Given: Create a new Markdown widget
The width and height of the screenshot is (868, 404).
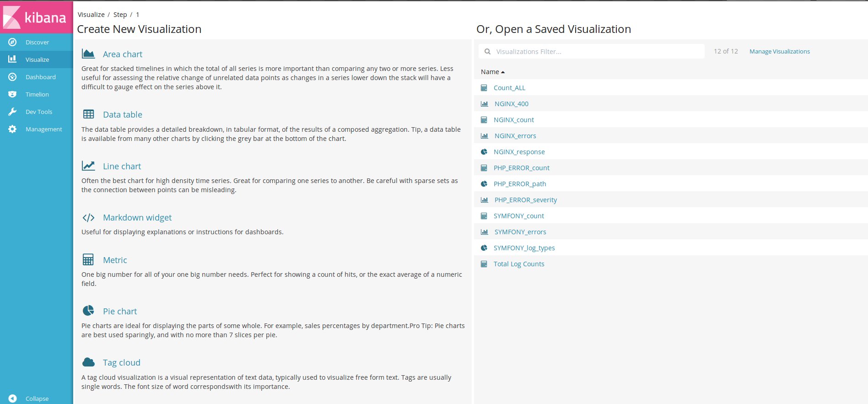Looking at the screenshot, I should click(x=137, y=217).
